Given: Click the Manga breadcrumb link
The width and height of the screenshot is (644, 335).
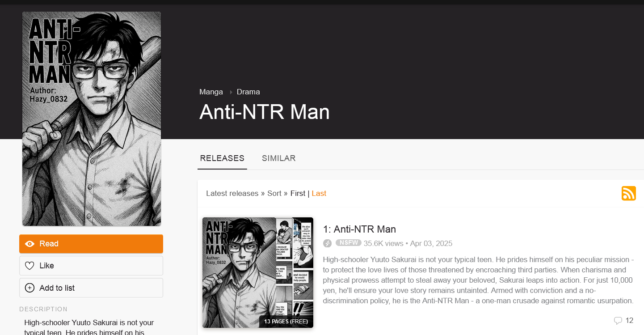Looking at the screenshot, I should point(211,92).
